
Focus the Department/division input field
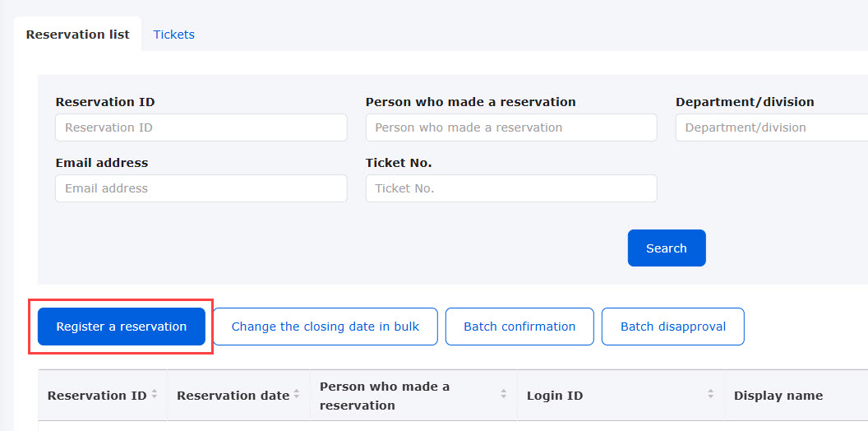point(772,127)
